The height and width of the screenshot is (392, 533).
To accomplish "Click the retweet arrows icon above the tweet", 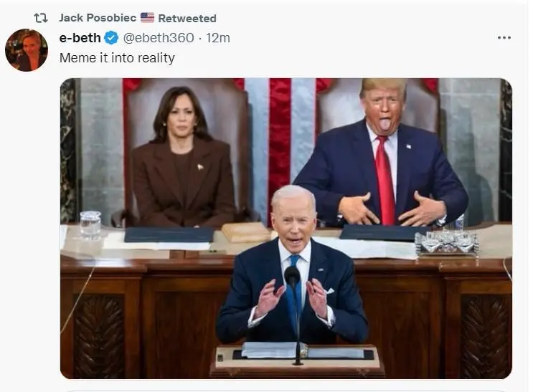I will [41, 18].
